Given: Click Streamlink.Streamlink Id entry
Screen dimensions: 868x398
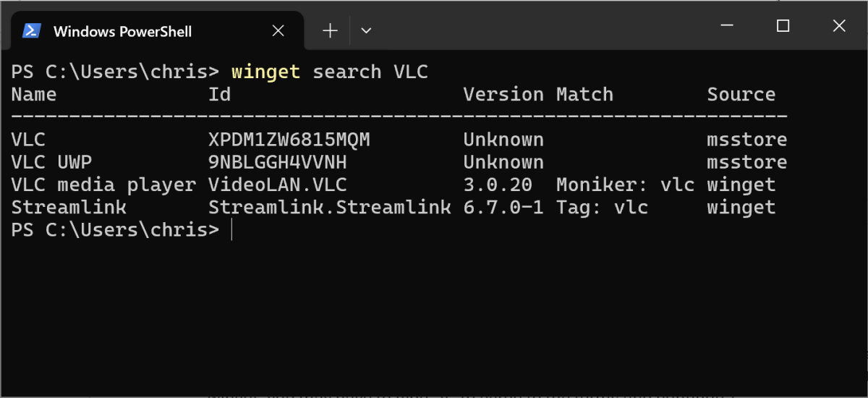Looking at the screenshot, I should 330,208.
